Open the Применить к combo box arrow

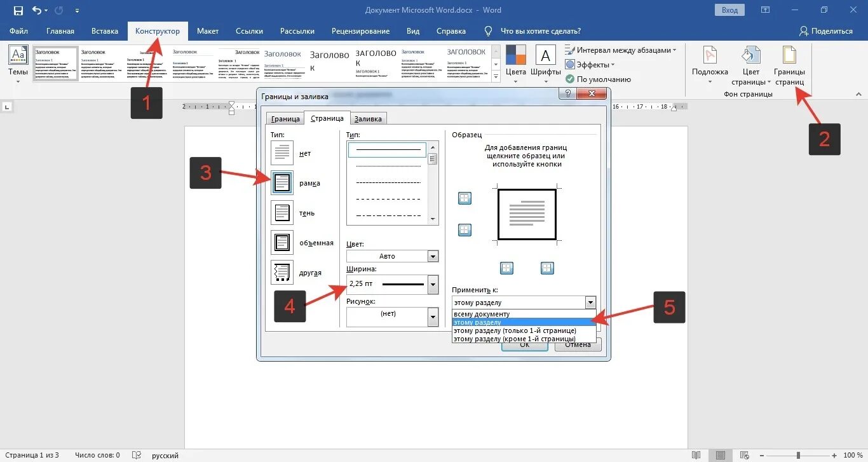pos(590,302)
